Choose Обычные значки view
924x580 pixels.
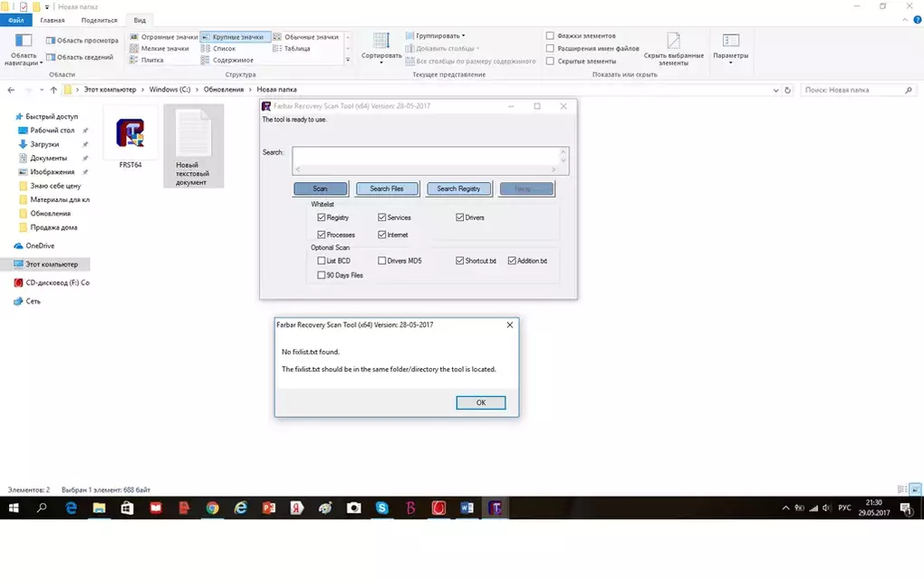tap(306, 37)
